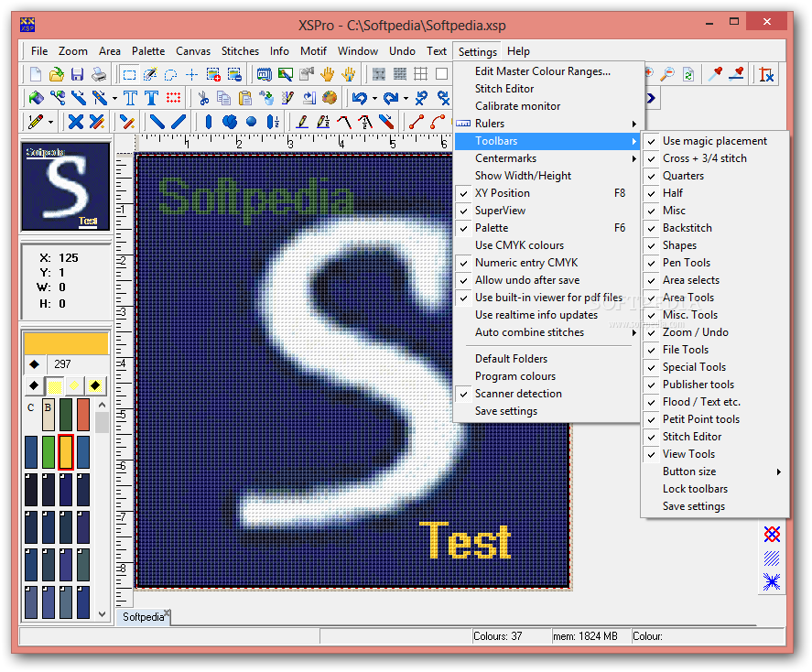Viewport: 812px width, 672px height.
Task: Open the redo history dropdown arrow
Action: point(406,98)
